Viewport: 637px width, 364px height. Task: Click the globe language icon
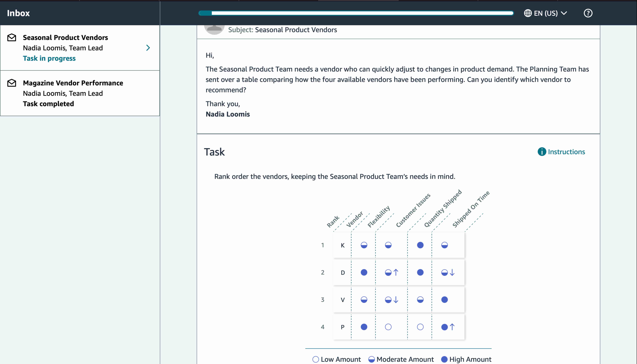point(528,13)
